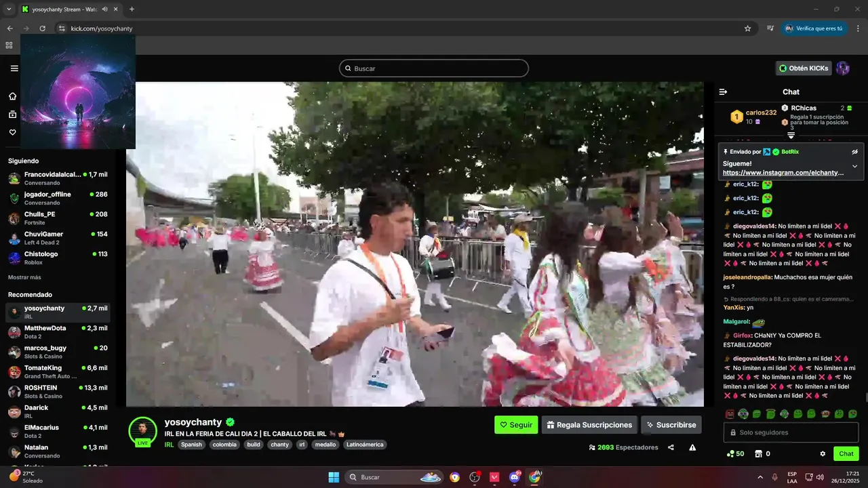View the 50 channel points balance
Screen dimensions: 868x488
735,454
